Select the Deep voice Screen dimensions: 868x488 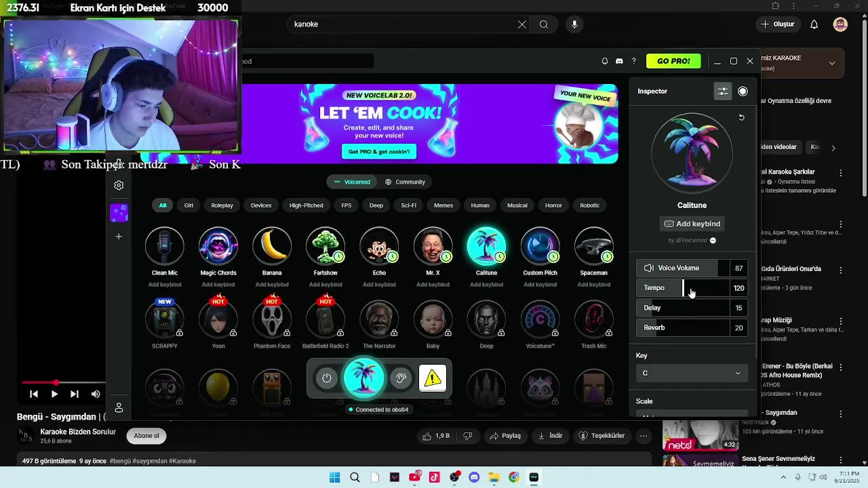tap(486, 319)
